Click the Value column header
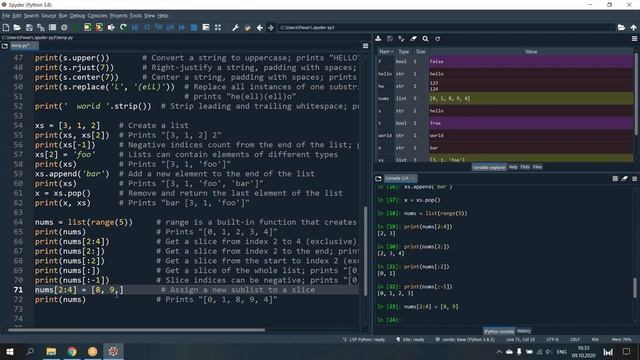The width and height of the screenshot is (640, 360). pos(531,51)
